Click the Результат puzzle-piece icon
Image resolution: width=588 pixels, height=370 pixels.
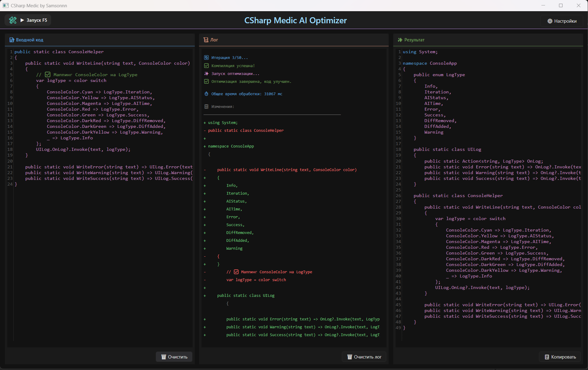point(400,40)
